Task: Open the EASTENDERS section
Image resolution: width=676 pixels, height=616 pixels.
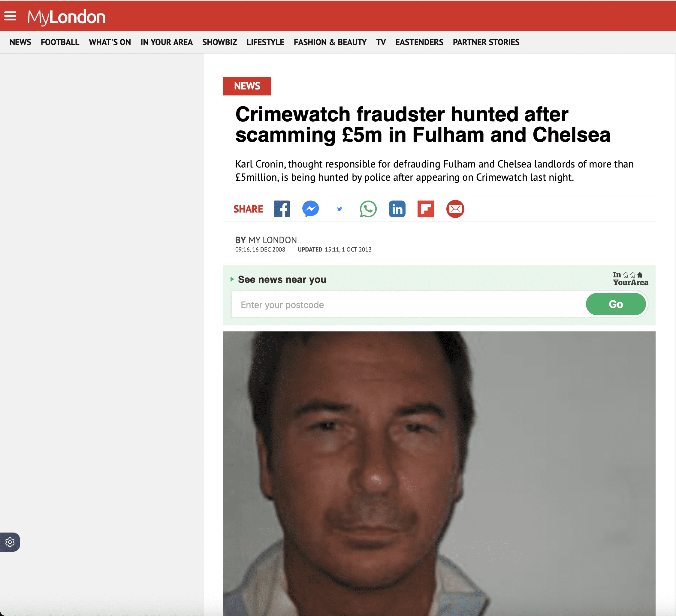Action: click(419, 42)
